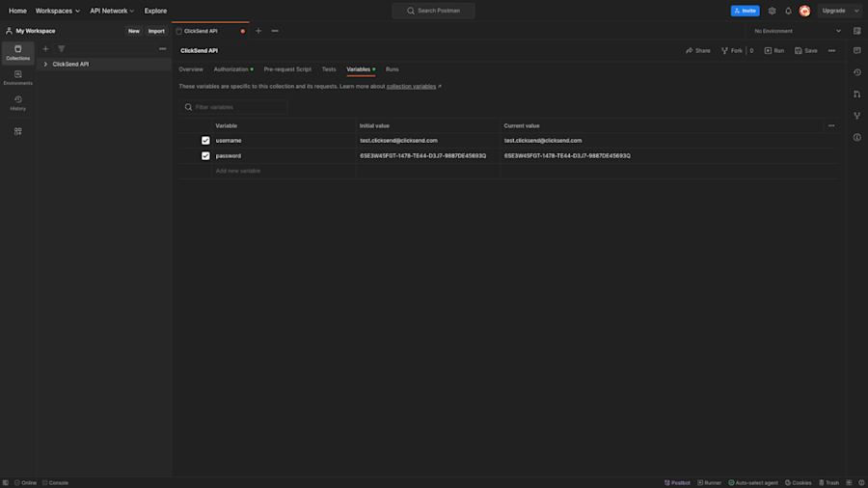Screen dimensions: 868x488
Task: Click the New button in workspace header
Action: click(x=134, y=31)
